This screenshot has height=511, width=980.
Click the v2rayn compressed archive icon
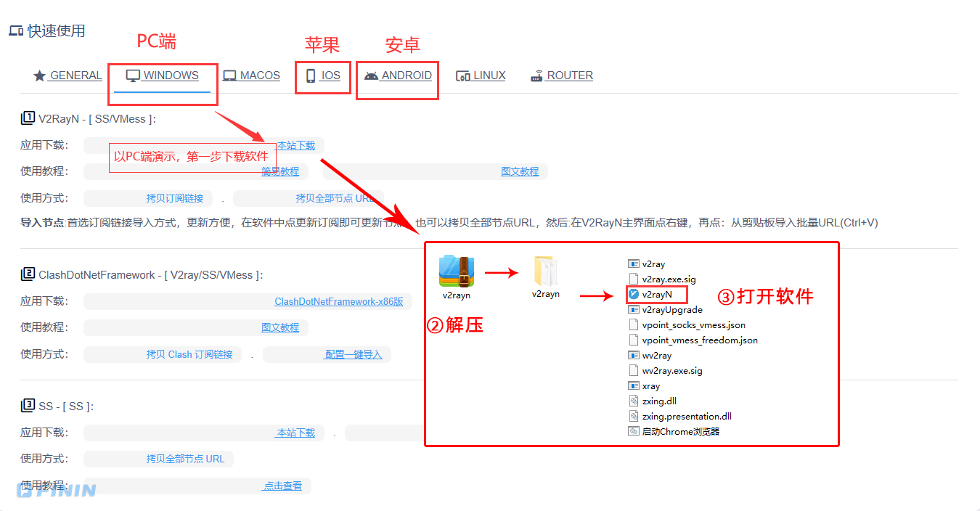(457, 272)
